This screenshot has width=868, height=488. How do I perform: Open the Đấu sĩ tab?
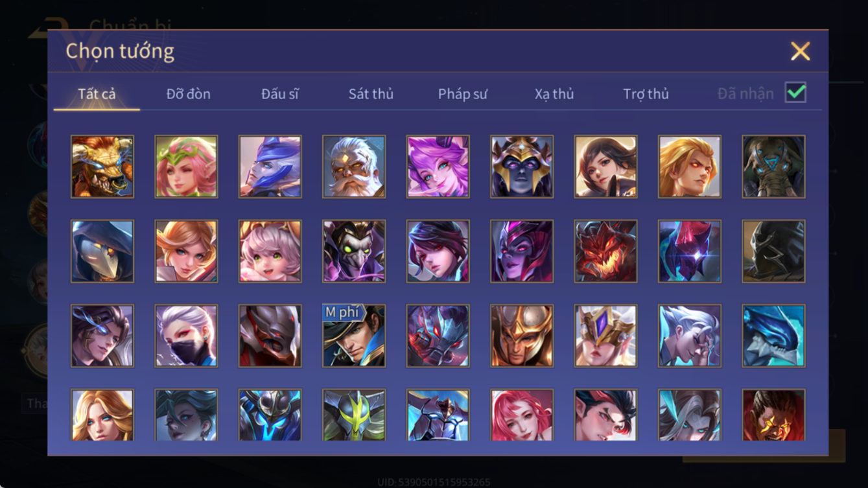click(280, 94)
